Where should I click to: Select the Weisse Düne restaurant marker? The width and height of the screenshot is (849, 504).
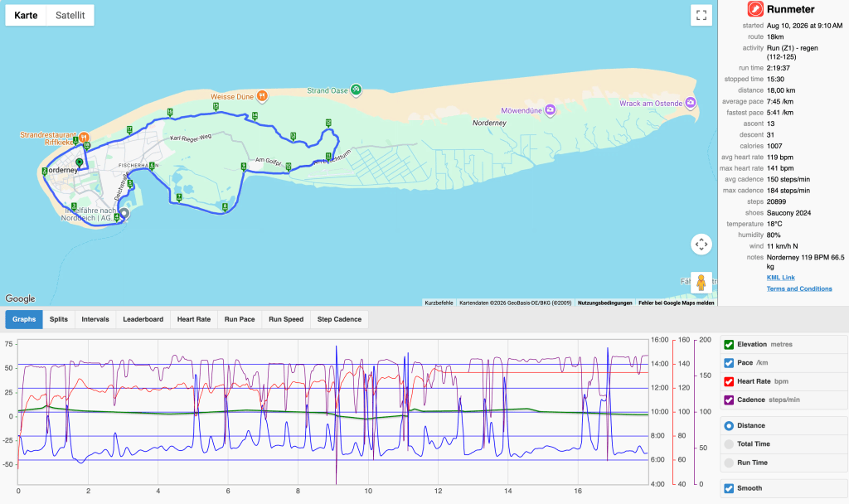click(x=262, y=96)
